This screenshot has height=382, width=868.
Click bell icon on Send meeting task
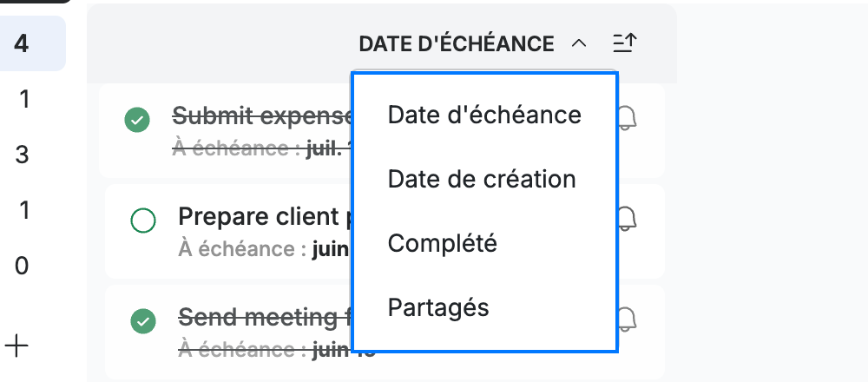point(628,319)
